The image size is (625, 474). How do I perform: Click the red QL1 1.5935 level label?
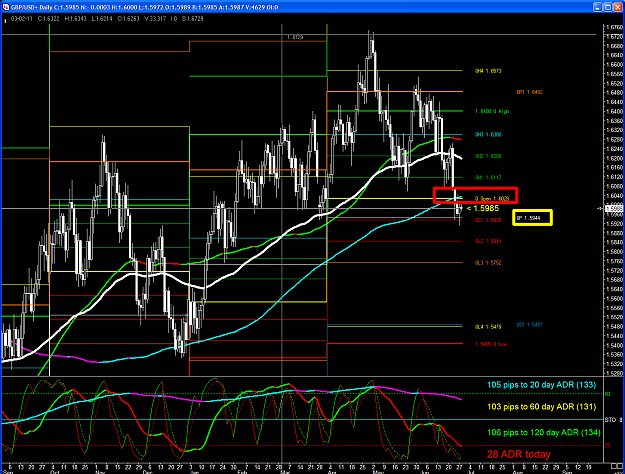point(488,220)
